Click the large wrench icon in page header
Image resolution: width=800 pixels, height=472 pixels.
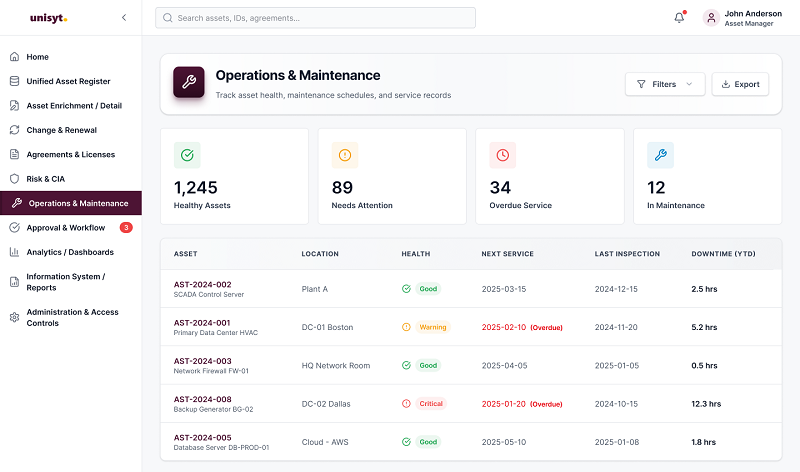189,82
